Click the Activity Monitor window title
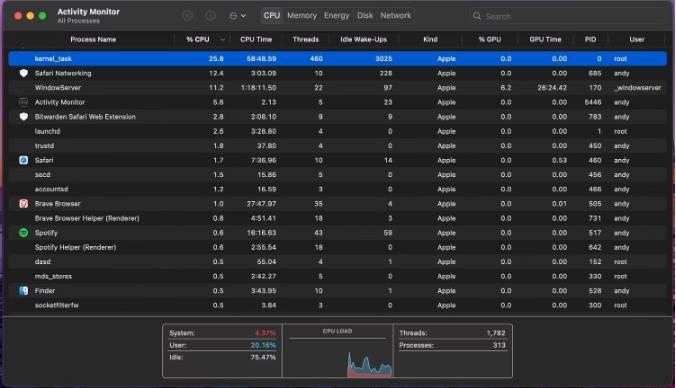676x388 pixels. point(88,12)
